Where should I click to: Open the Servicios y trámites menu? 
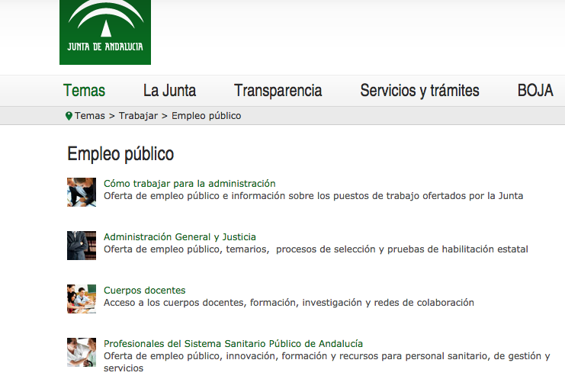point(419,91)
